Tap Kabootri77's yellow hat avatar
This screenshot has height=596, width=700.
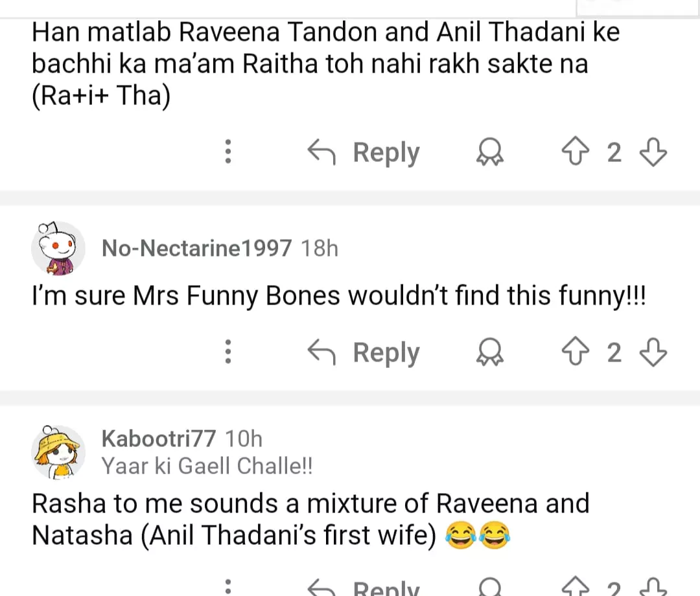pyautogui.click(x=58, y=451)
